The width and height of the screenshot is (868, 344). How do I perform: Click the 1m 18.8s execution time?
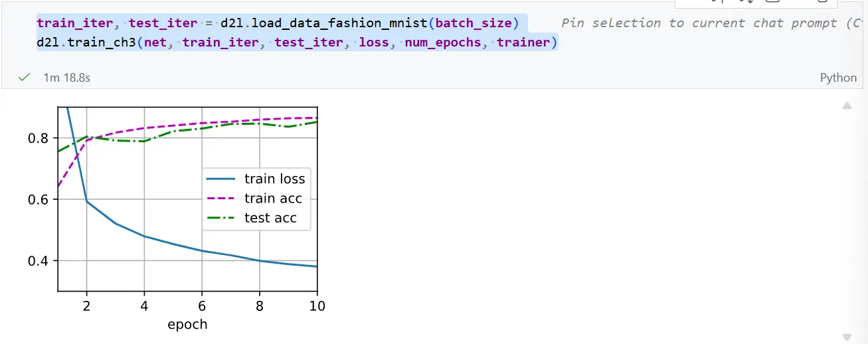[66, 78]
